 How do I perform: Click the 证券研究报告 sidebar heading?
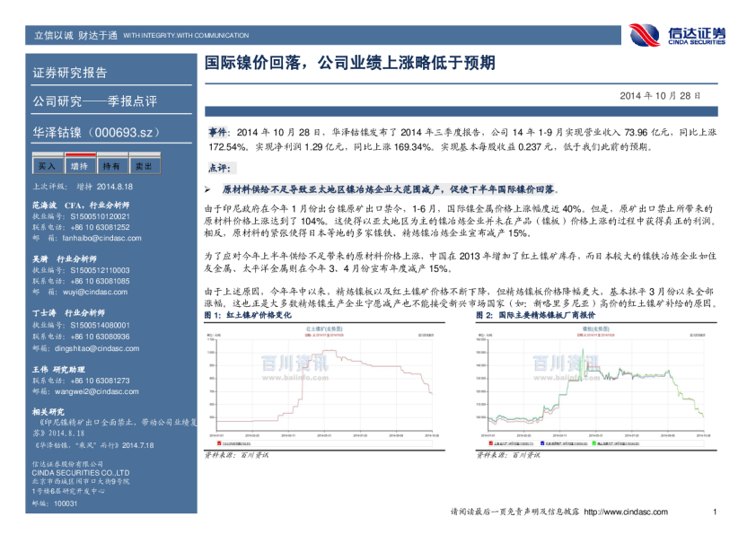click(70, 73)
